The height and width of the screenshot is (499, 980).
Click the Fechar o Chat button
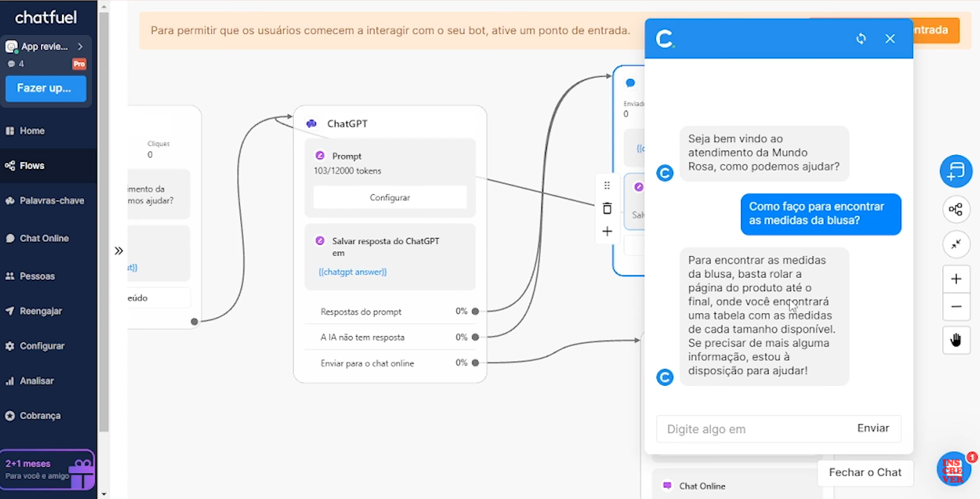coord(865,472)
